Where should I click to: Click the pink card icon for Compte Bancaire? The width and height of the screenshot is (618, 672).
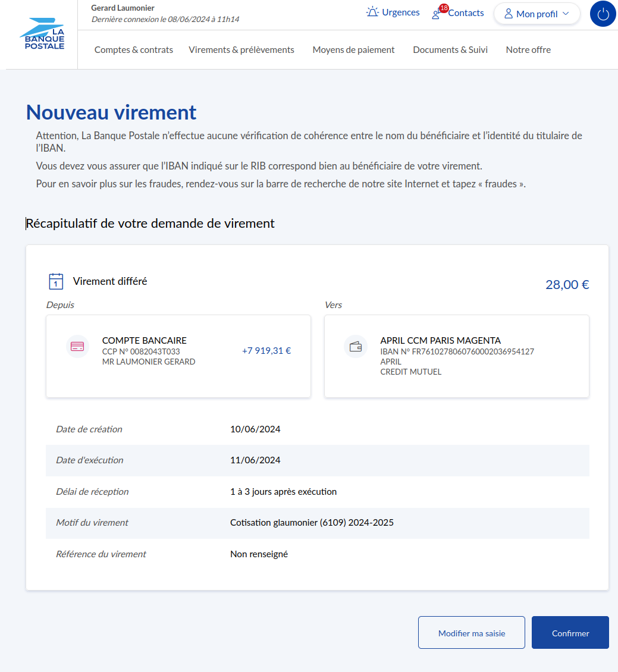[x=77, y=346]
